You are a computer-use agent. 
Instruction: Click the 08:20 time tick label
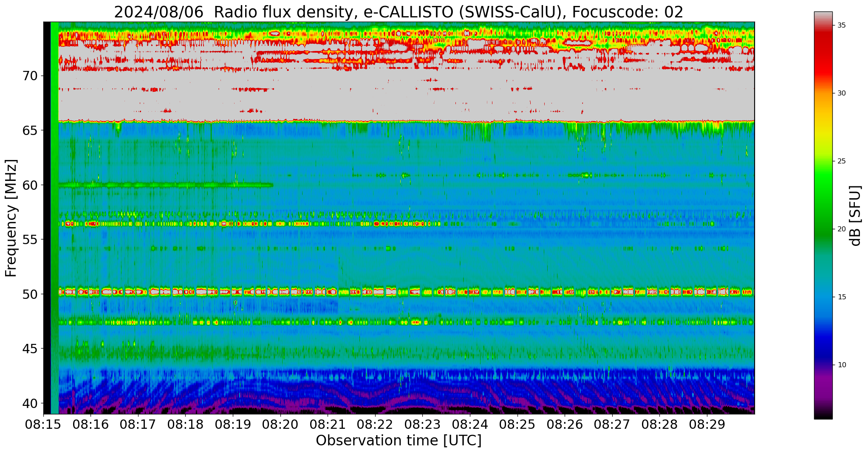280,425
